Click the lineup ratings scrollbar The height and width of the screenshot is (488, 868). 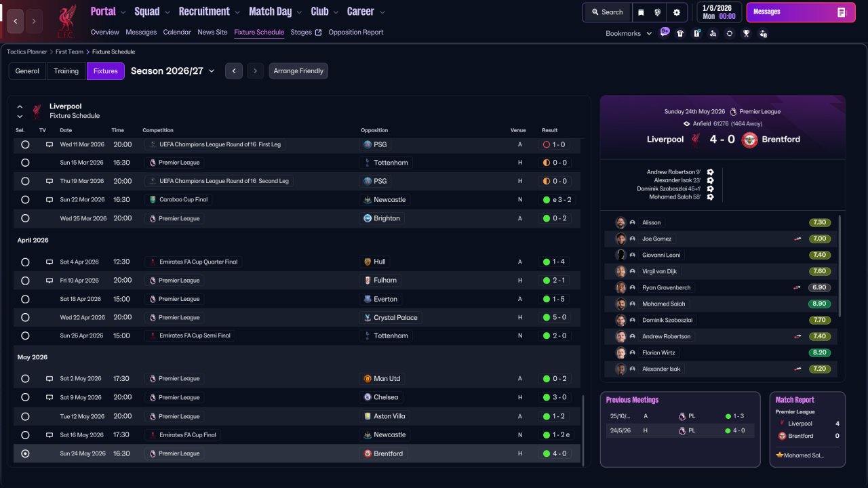tap(840, 266)
